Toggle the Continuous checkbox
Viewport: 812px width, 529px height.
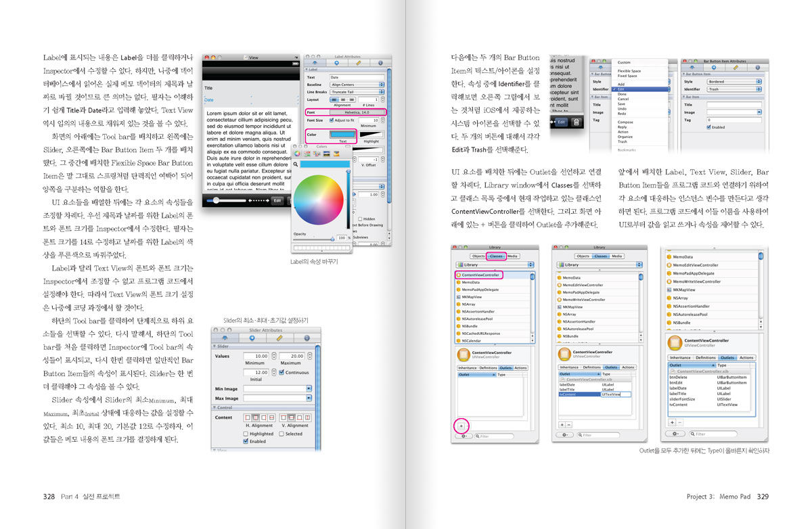[282, 373]
